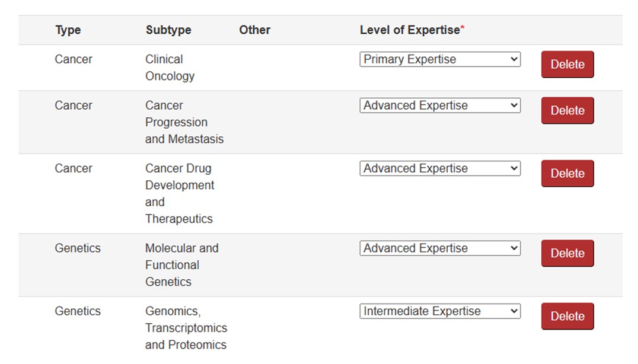This screenshot has width=638, height=364.
Task: Delete the Molecular and Functional Genetics entry
Action: tap(567, 254)
